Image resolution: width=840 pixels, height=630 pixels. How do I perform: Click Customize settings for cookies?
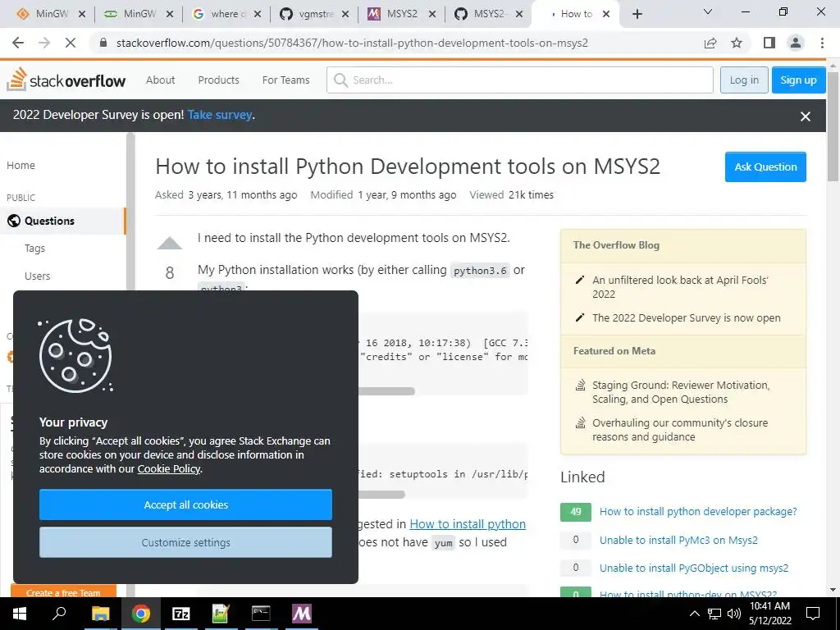(185, 542)
